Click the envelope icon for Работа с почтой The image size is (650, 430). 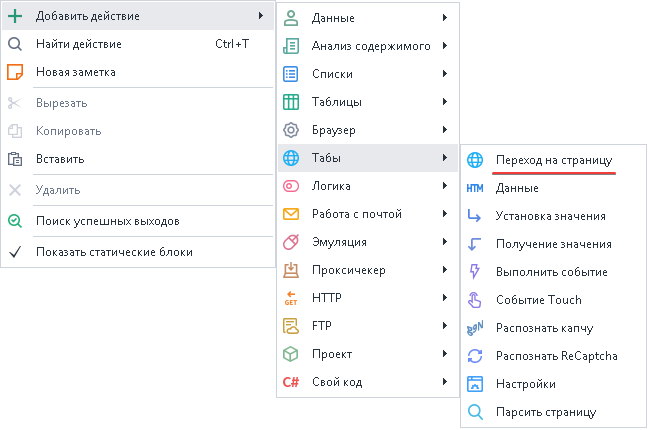tap(291, 214)
